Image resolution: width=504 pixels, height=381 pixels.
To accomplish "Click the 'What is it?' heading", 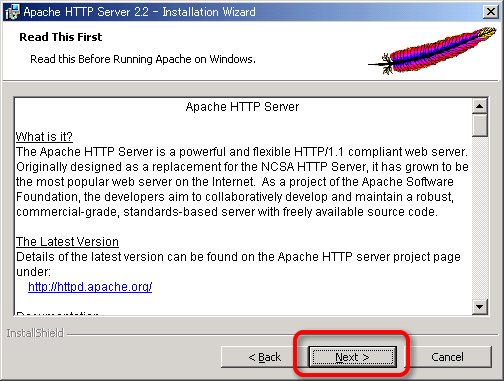I will (x=44, y=137).
